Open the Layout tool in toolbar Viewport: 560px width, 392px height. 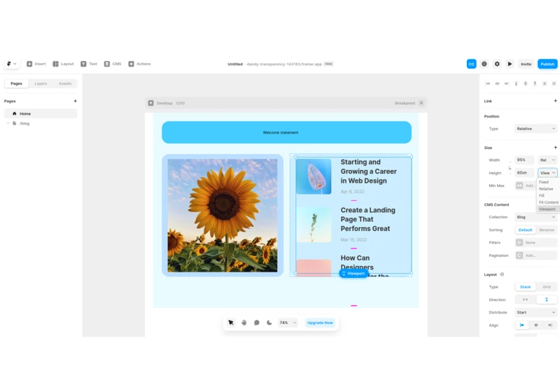pos(63,64)
